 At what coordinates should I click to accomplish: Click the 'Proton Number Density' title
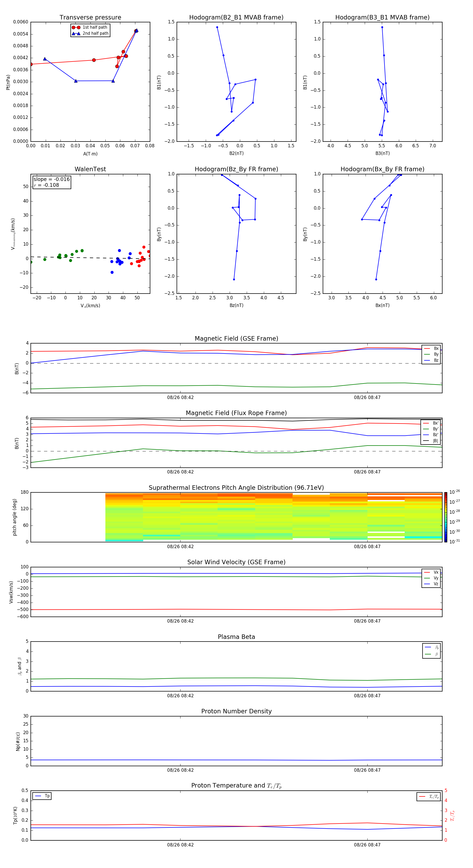pyautogui.click(x=236, y=711)
